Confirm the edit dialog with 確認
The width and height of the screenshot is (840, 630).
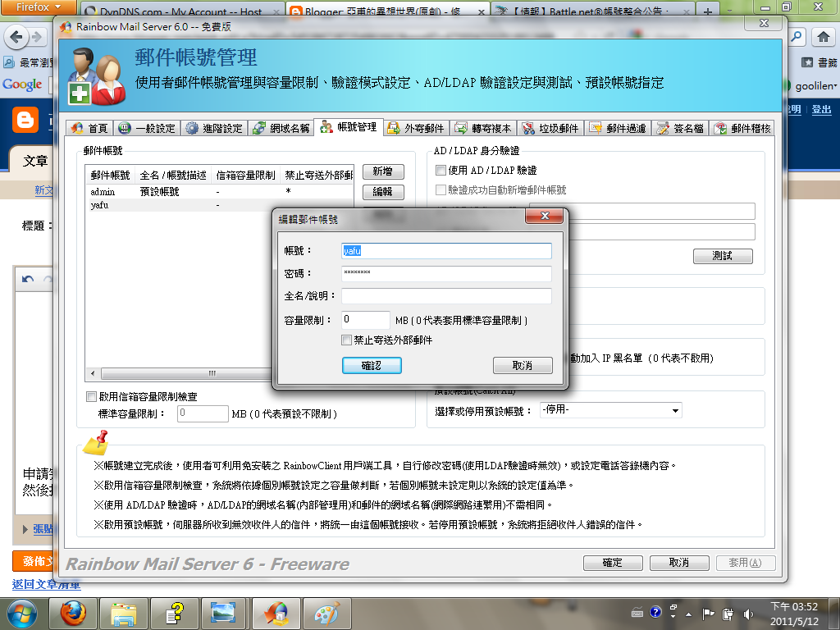tap(372, 365)
